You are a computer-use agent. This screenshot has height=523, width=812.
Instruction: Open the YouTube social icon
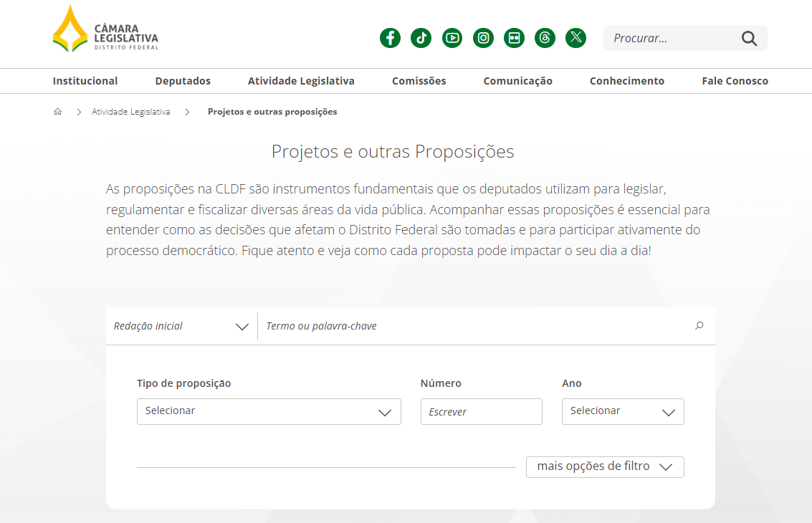(452, 38)
